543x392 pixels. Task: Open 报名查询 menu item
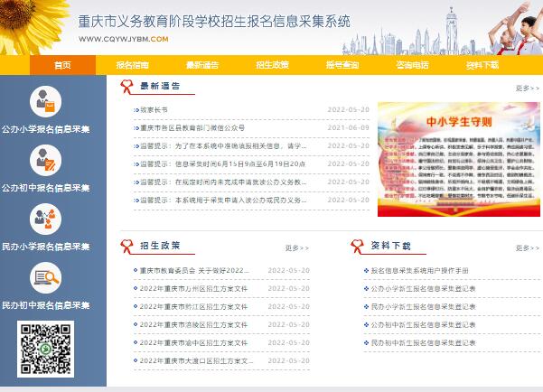342,65
